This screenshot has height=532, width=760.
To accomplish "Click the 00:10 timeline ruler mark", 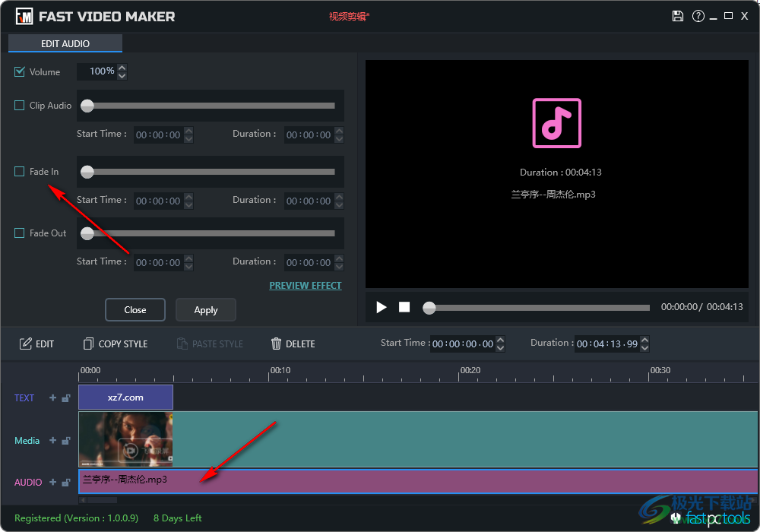I will (280, 370).
